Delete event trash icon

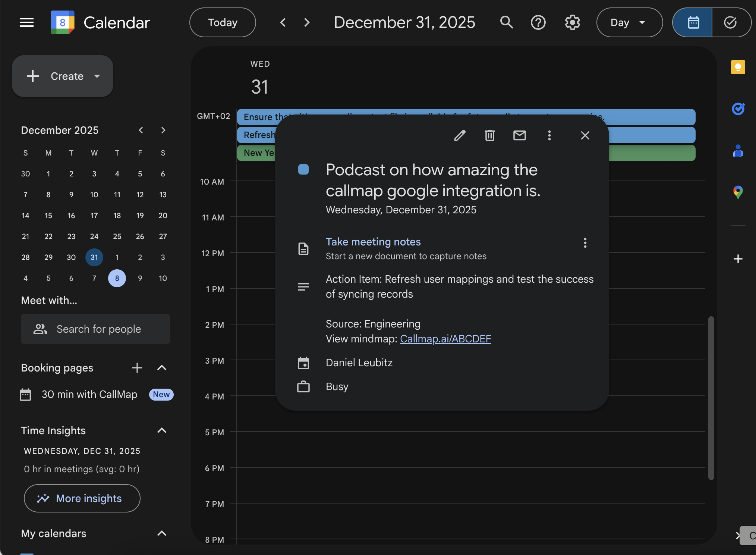489,135
